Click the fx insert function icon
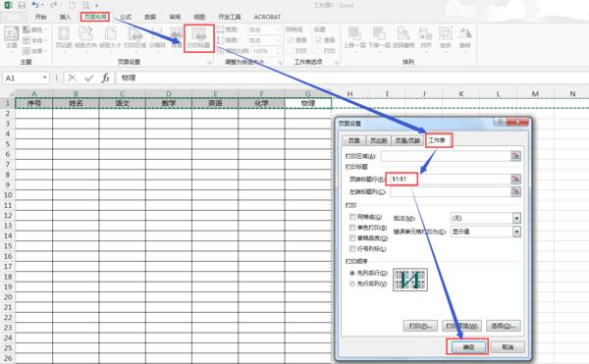589x364 pixels. [106, 78]
